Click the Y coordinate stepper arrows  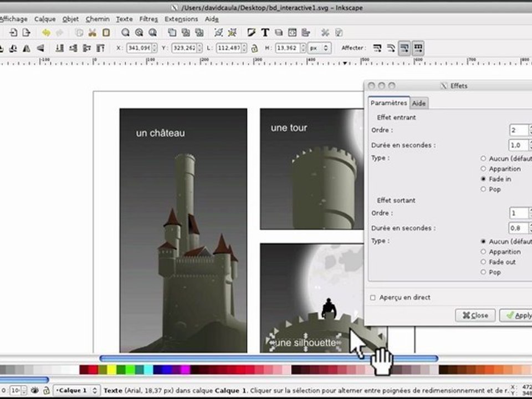[x=199, y=48]
